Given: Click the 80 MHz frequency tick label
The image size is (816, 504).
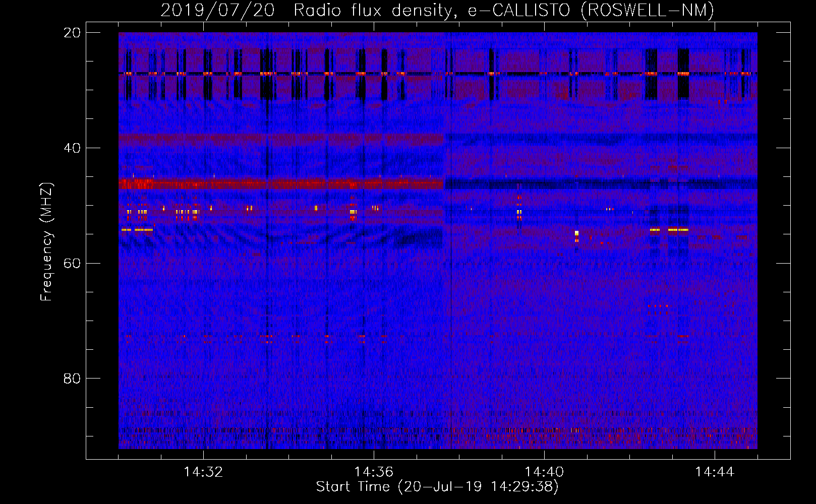Looking at the screenshot, I should point(72,379).
